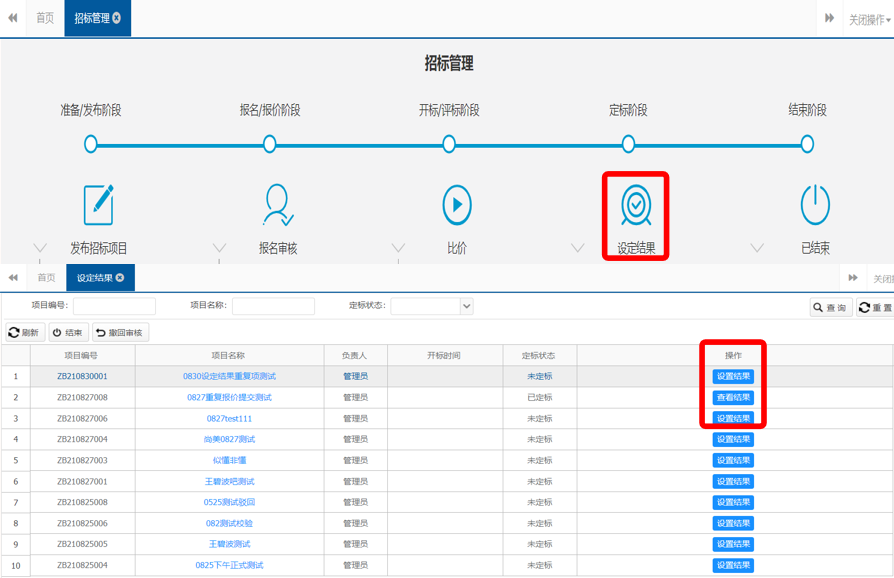Image resolution: width=894 pixels, height=578 pixels.
Task: Switch to the top 首页 tab
Action: click(x=45, y=18)
